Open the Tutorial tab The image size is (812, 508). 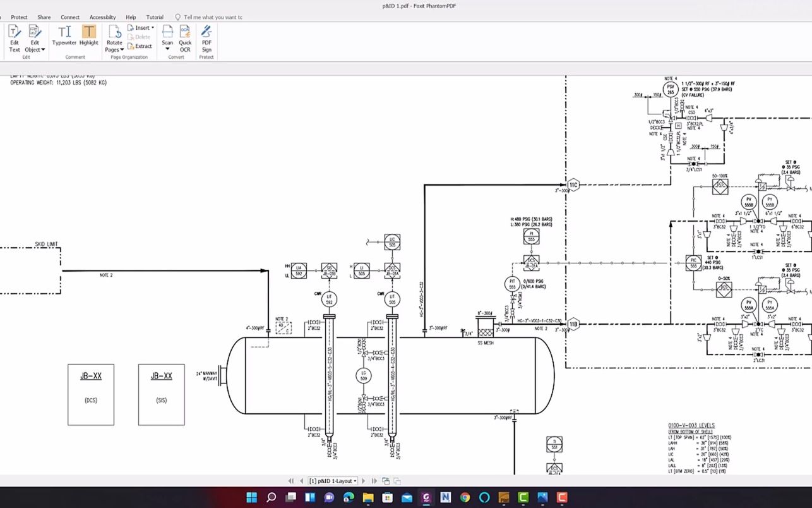[x=155, y=17]
